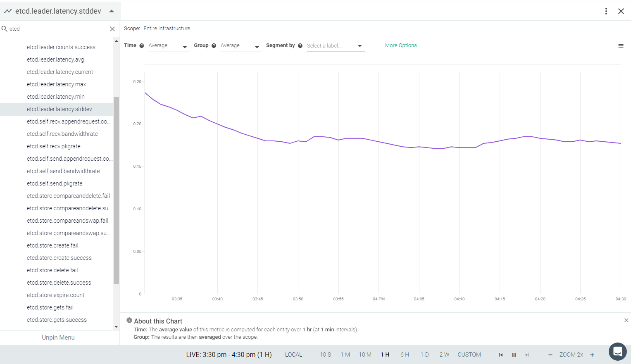This screenshot has width=631, height=364.
Task: Select the 1 D time range
Action: click(x=425, y=354)
